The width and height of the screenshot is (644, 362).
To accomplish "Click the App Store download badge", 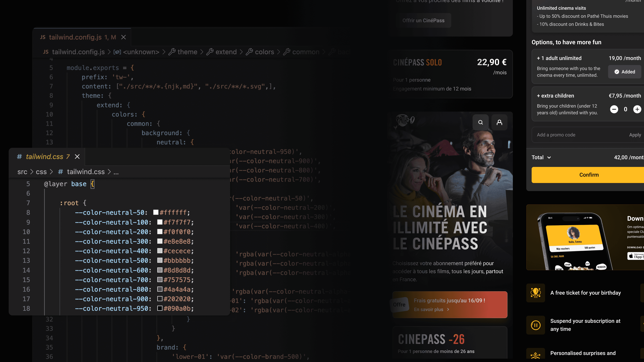I will [636, 256].
